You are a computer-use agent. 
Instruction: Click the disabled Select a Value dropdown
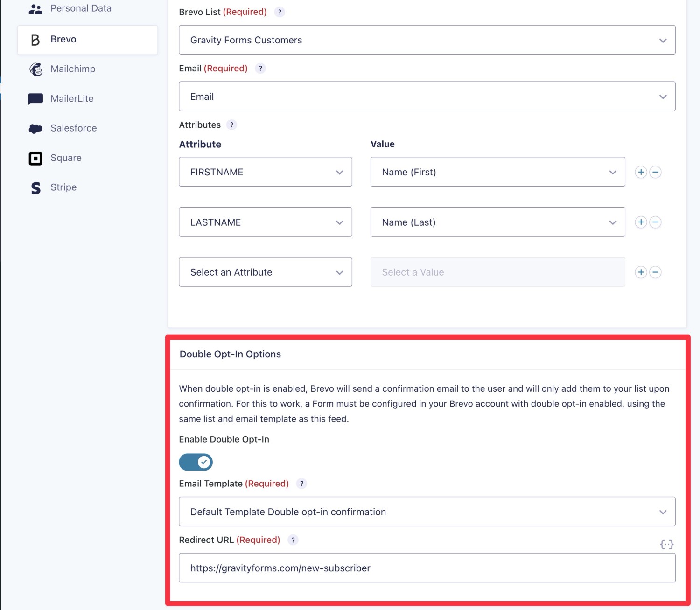pos(497,272)
